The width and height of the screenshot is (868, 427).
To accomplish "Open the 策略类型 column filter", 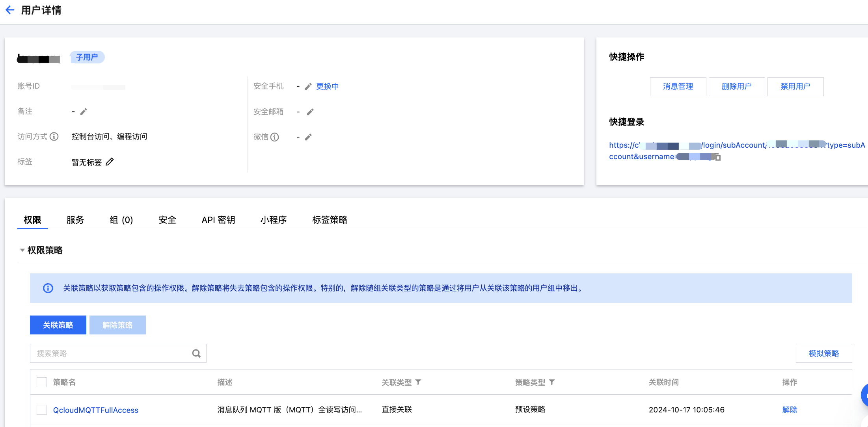I will pyautogui.click(x=552, y=382).
